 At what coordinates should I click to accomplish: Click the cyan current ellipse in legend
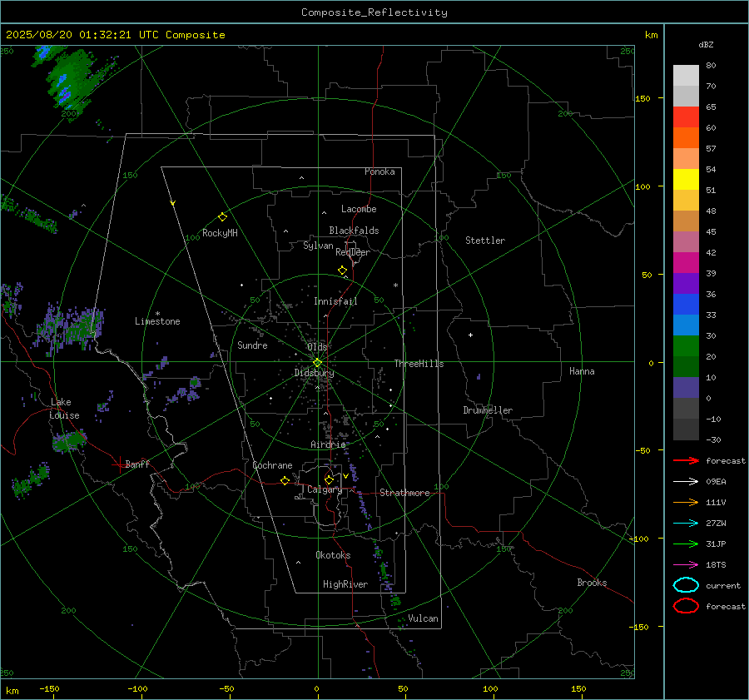coord(686,585)
